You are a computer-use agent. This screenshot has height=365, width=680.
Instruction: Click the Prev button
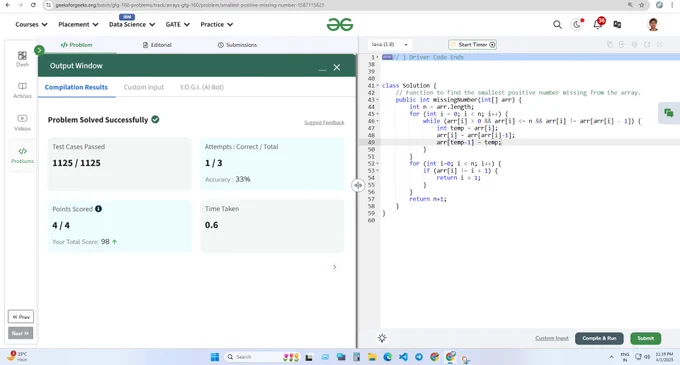[x=21, y=317]
